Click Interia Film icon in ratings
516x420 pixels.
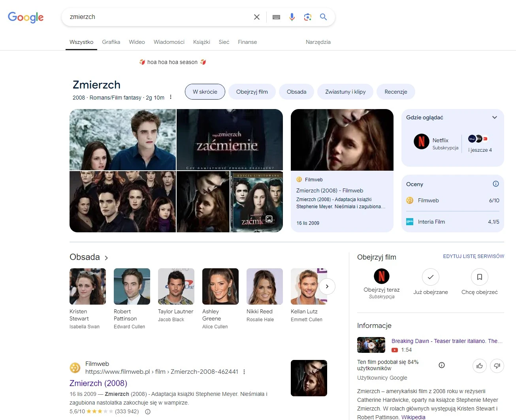410,222
